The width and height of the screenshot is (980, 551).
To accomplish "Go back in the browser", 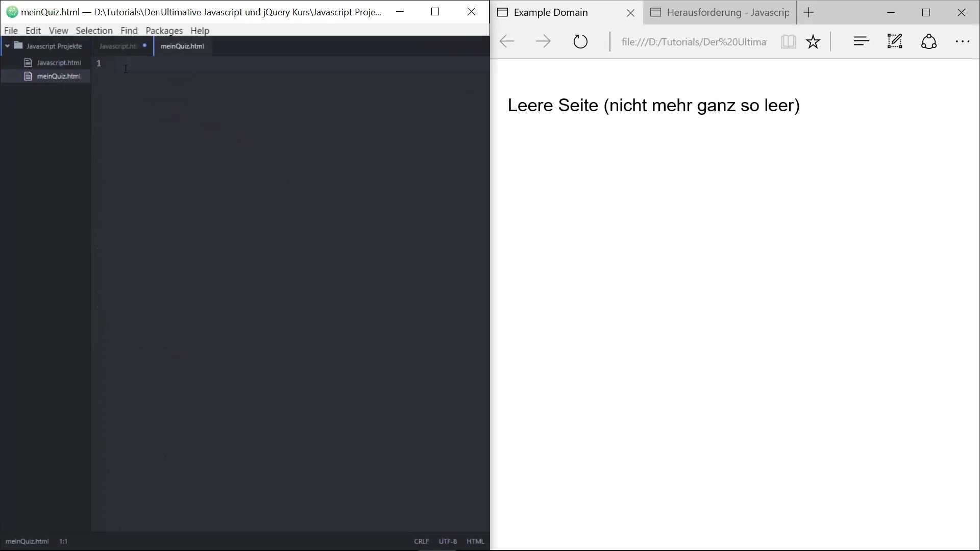I will pyautogui.click(x=506, y=41).
